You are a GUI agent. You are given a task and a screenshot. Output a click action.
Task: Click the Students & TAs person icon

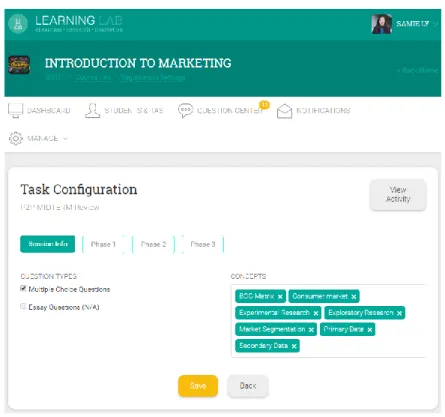(92, 110)
